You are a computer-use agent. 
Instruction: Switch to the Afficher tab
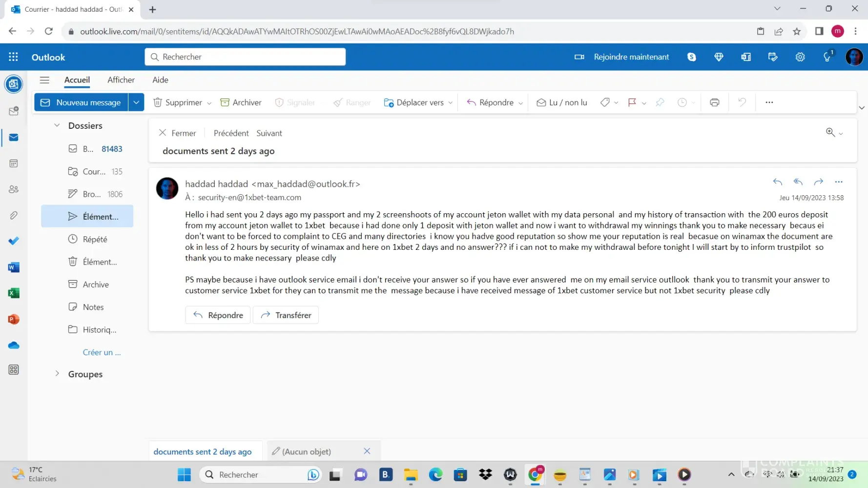[x=121, y=80]
